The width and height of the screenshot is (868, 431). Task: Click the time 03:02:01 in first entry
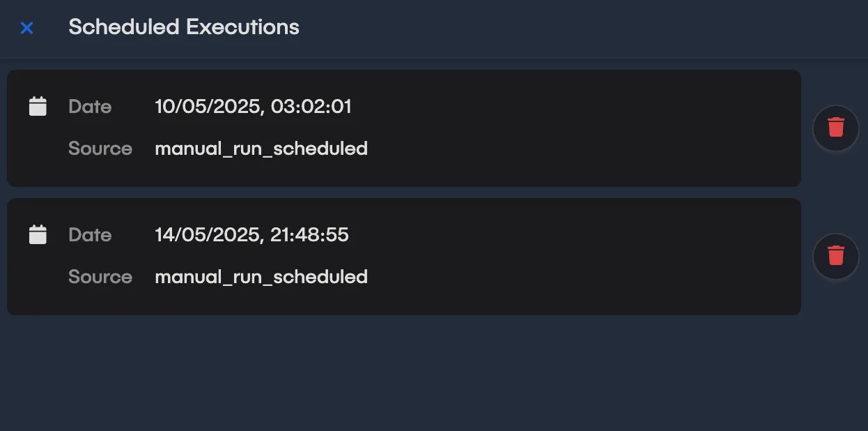pyautogui.click(x=311, y=107)
